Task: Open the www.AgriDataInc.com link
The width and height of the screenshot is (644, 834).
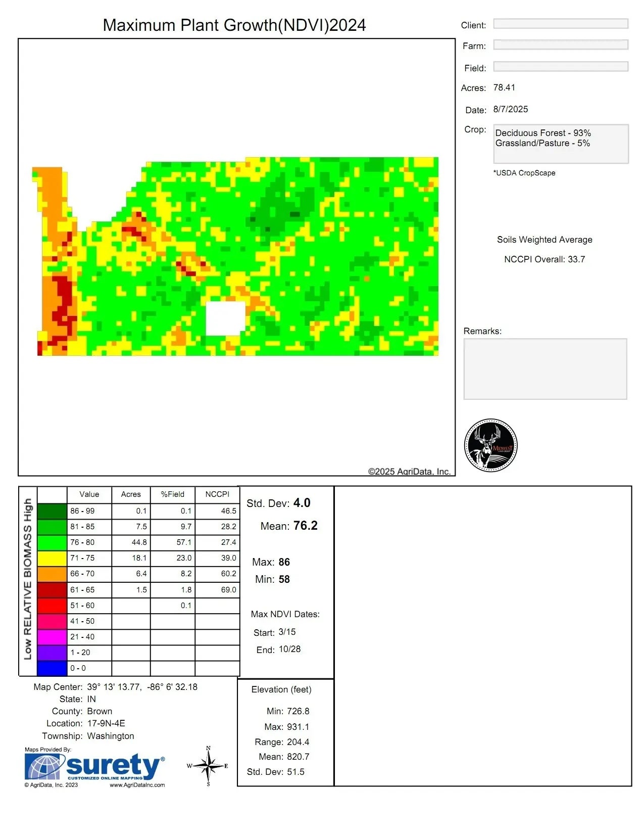Action: coord(137,785)
